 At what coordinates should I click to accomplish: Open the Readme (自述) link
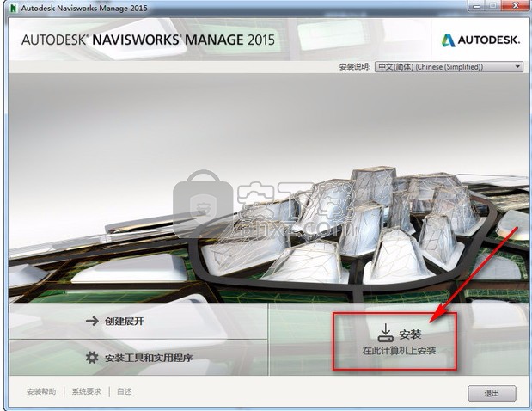[x=124, y=392]
